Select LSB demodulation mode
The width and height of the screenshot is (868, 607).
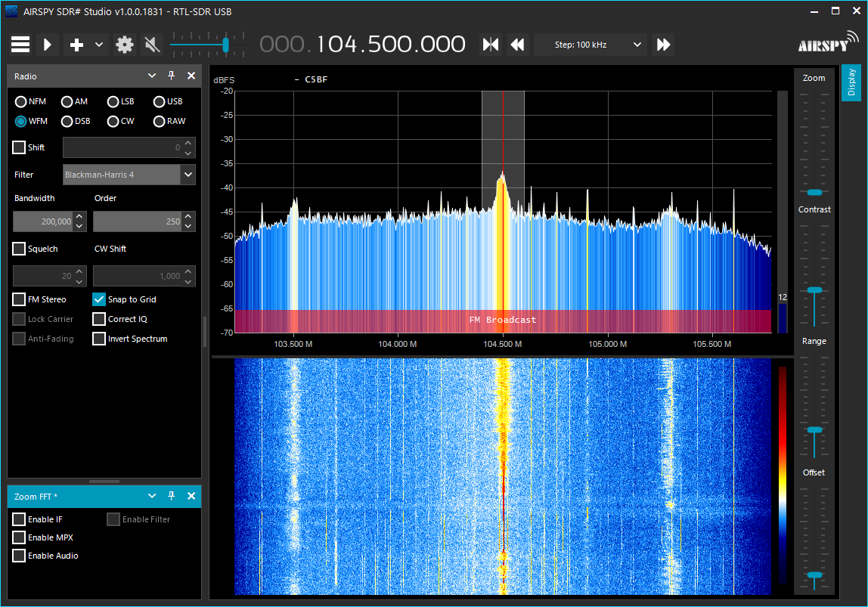pos(121,101)
